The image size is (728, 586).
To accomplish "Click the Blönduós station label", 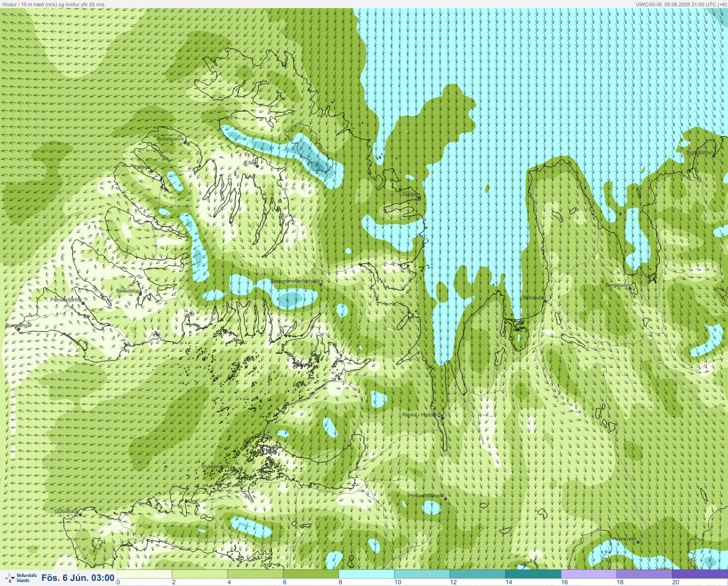I will (x=533, y=298).
